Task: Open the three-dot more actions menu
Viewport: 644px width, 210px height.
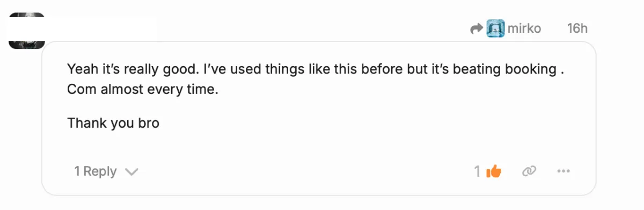Action: point(563,171)
